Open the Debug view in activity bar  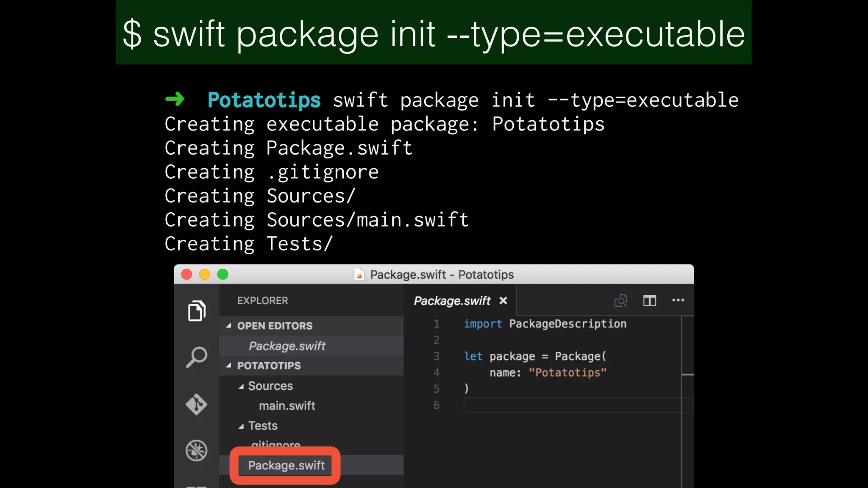[196, 450]
